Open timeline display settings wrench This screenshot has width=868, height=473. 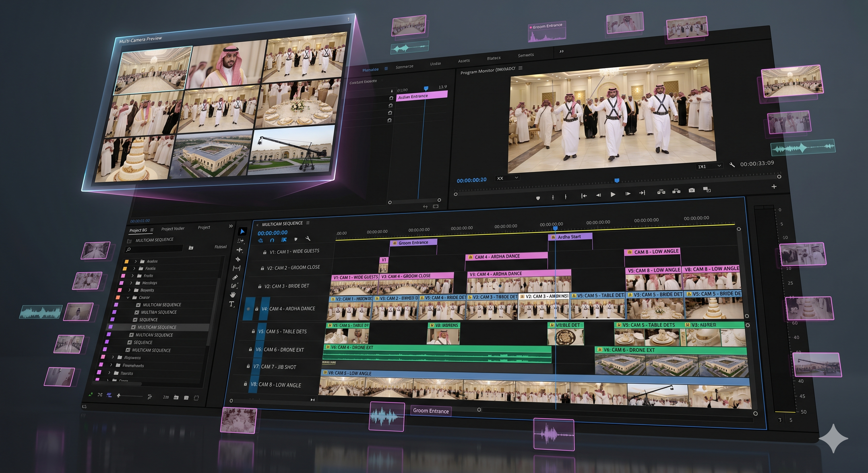click(x=308, y=238)
